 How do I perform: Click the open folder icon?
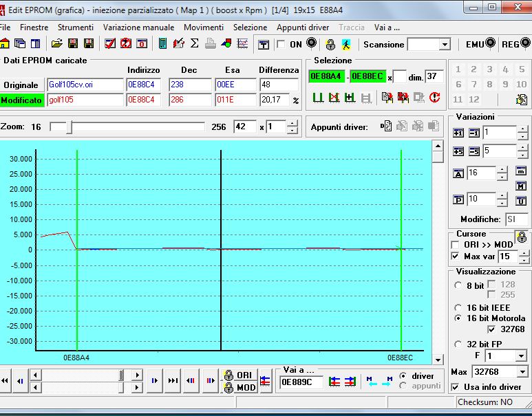[57, 44]
